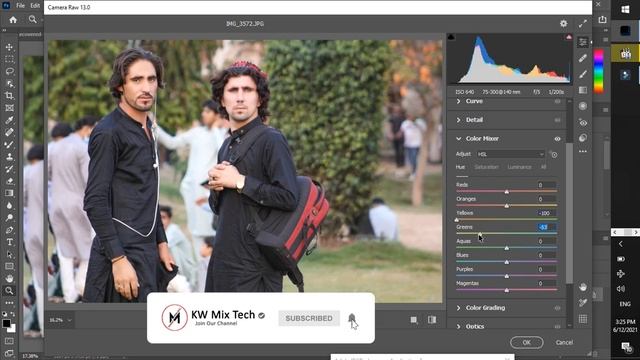Click the Greens value input field

click(x=546, y=227)
